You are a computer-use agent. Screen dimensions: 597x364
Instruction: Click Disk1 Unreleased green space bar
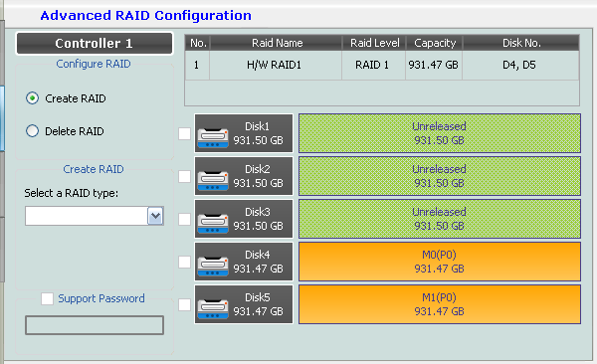(440, 133)
